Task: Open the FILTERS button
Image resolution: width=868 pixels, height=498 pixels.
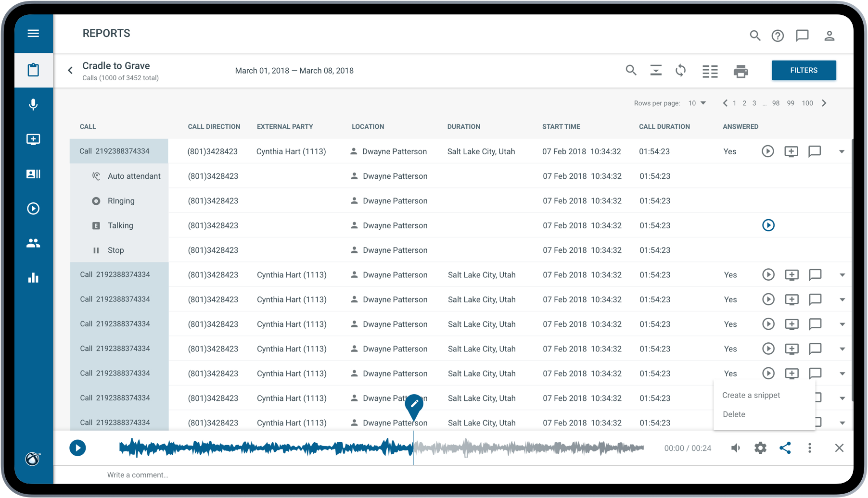Action: 804,70
